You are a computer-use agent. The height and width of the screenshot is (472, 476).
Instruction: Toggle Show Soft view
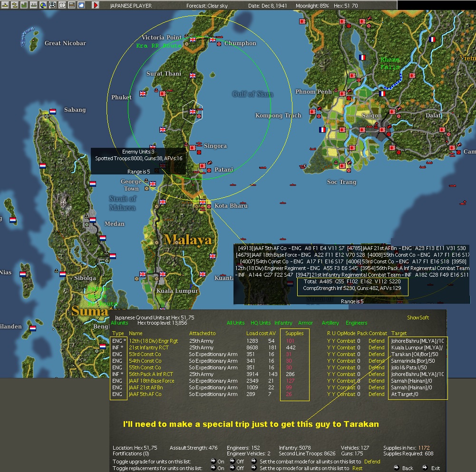point(418,318)
